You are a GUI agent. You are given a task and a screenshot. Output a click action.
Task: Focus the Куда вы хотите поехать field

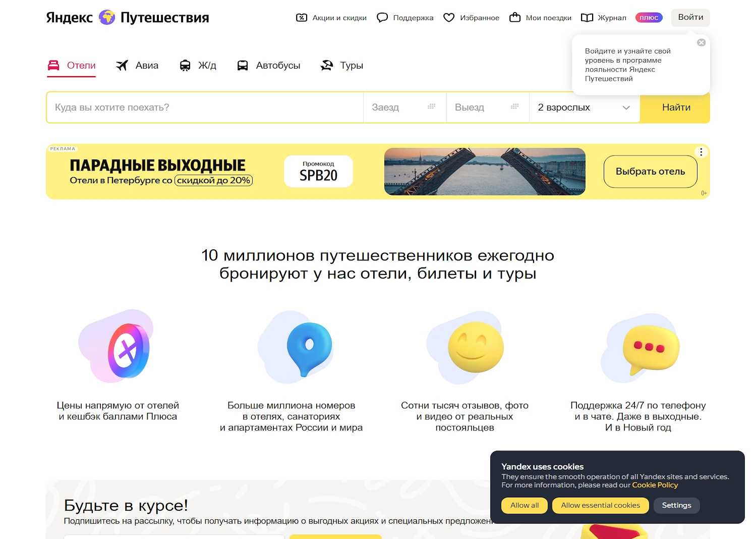(x=205, y=107)
